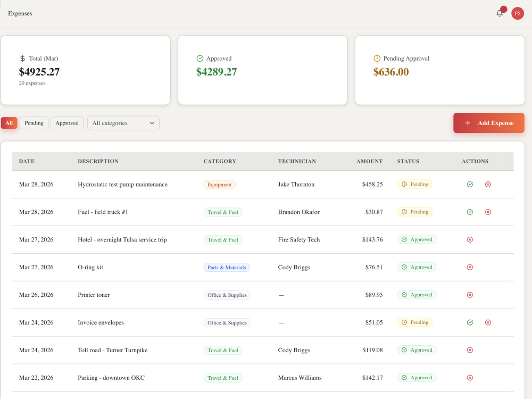The image size is (532, 399).
Task: Click the Parts & Materials category tag
Action: 227,268
